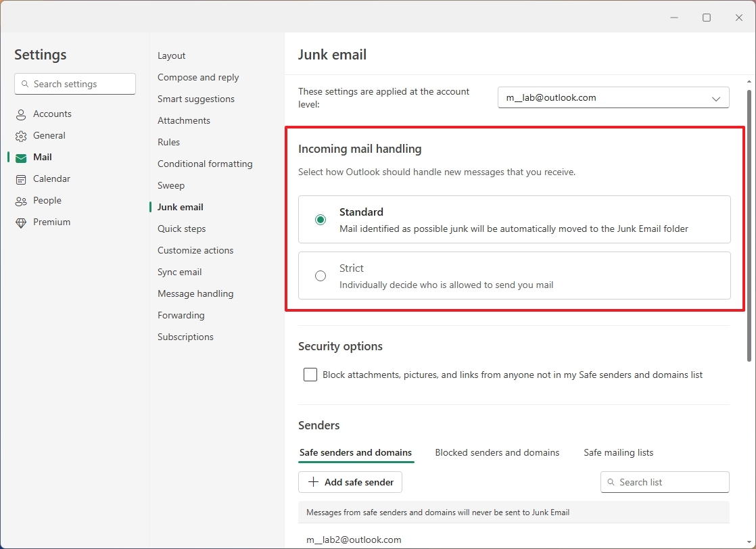
Task: Click the scrollbar down arrow
Action: [x=749, y=543]
